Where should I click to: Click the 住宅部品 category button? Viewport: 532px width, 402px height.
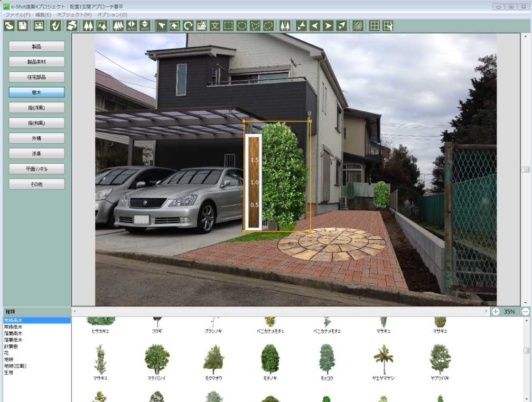pyautogui.click(x=36, y=77)
